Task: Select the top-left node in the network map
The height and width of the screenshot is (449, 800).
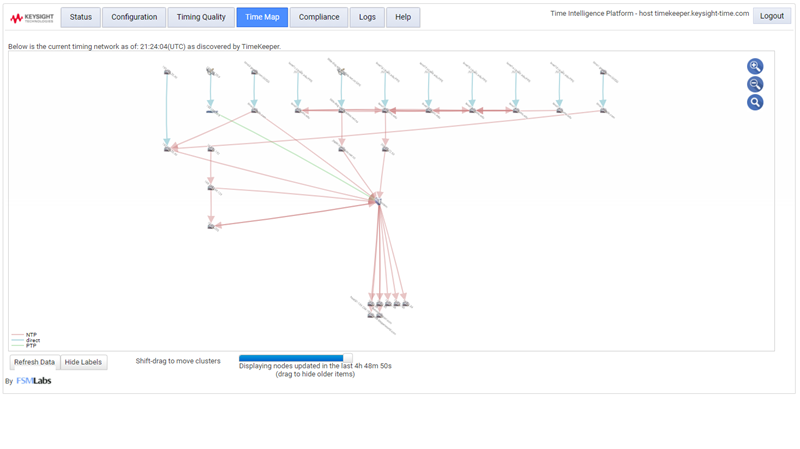Action: (x=167, y=71)
